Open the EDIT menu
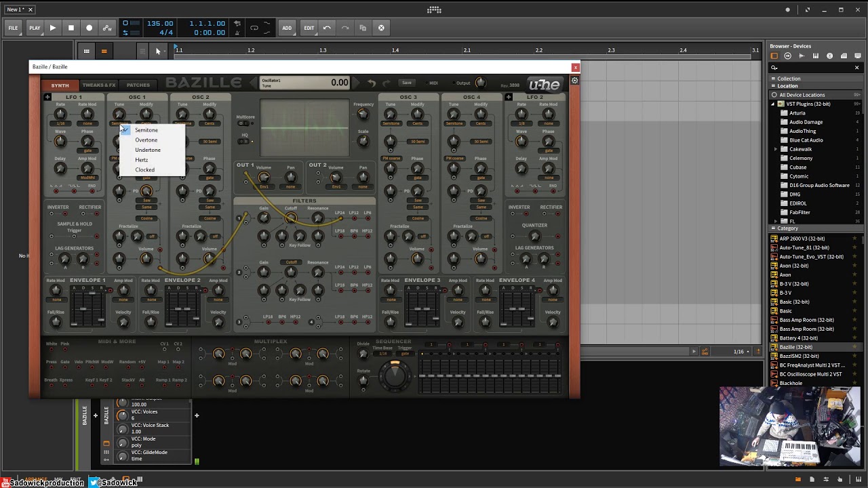Viewport: 868px width, 488px height. click(309, 28)
